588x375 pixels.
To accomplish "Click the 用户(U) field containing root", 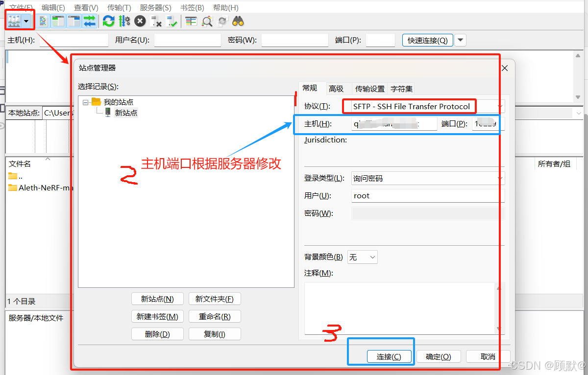I will click(x=428, y=196).
